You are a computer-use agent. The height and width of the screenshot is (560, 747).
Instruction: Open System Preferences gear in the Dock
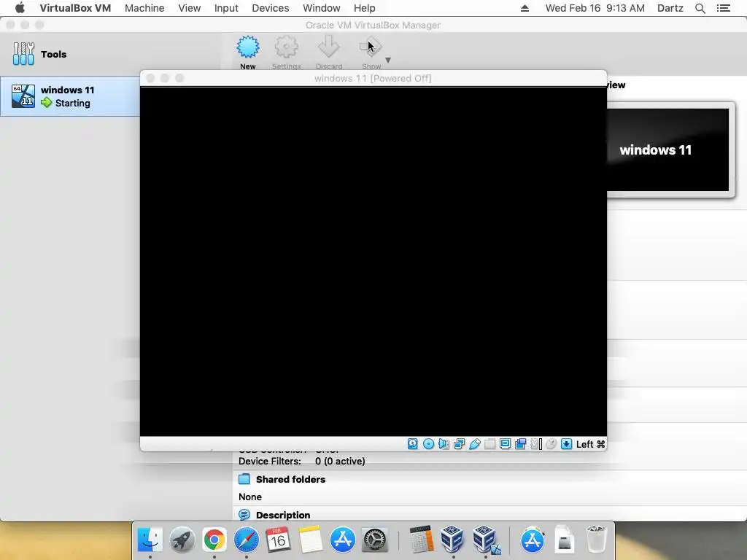tap(375, 540)
